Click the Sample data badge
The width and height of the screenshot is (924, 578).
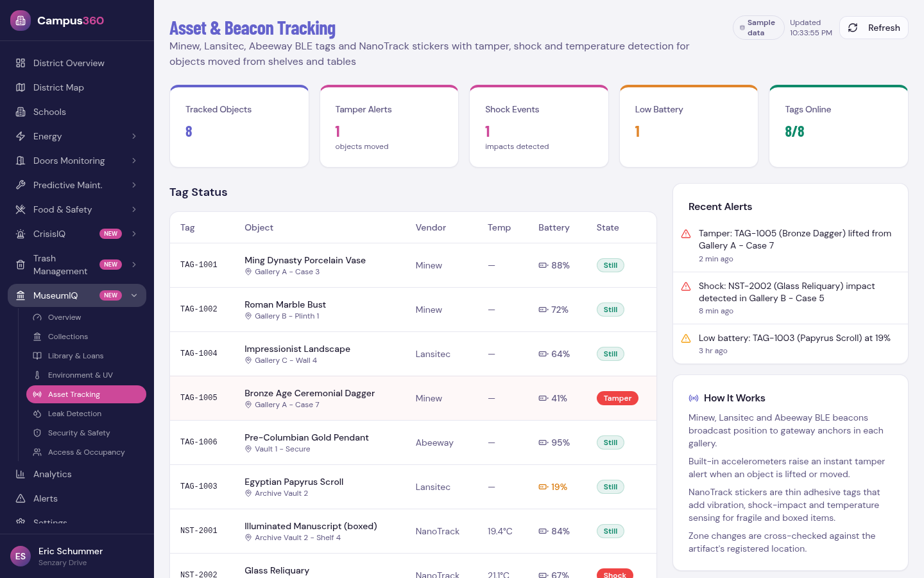758,28
